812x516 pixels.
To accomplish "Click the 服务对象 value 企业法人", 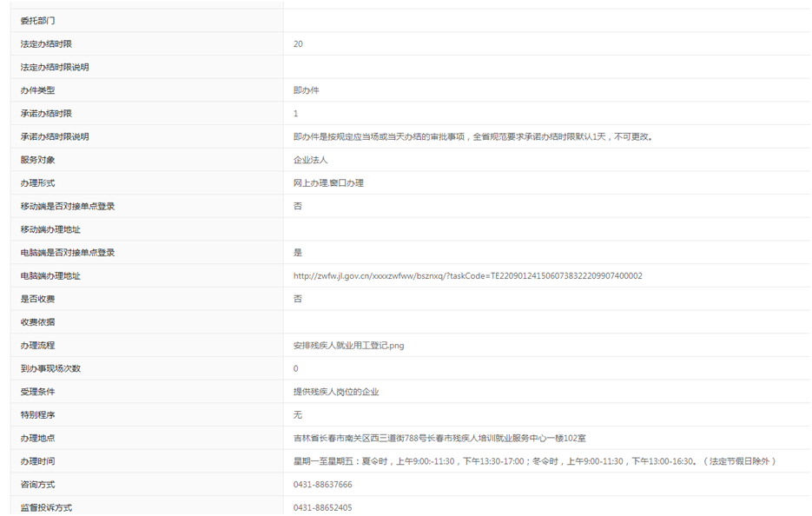I will (x=310, y=160).
